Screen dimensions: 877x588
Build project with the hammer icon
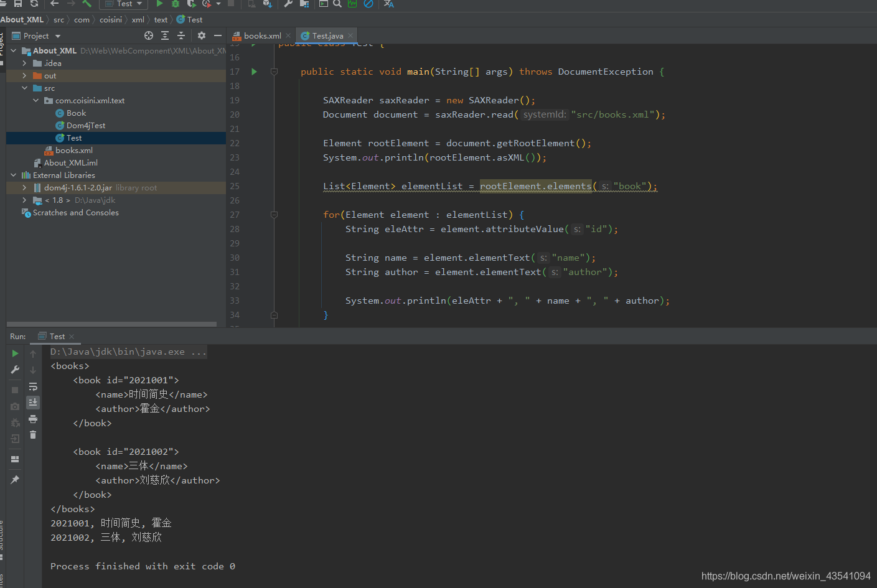(87, 4)
